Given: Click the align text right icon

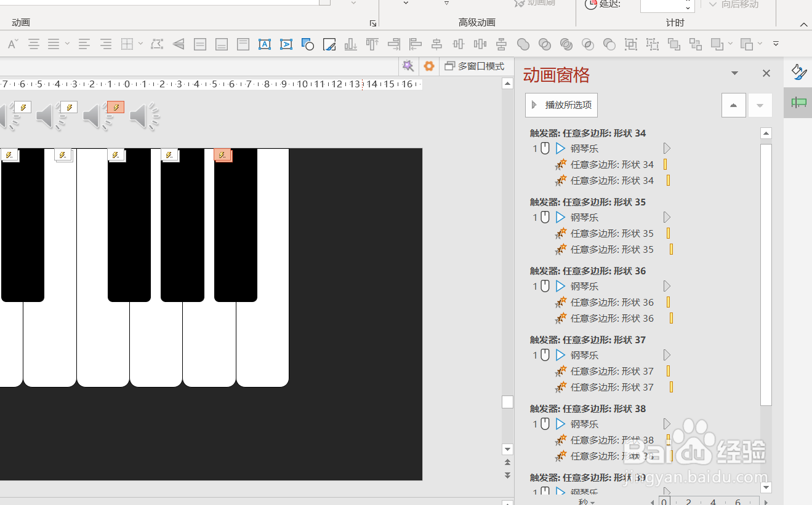Looking at the screenshot, I should [106, 44].
